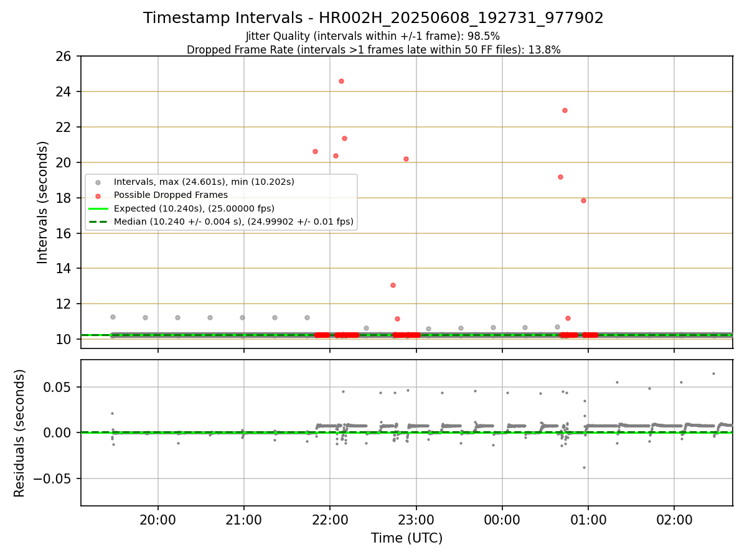Select legend entry 'Intervals, max (24.601s), min (10.202s)'

click(204, 182)
